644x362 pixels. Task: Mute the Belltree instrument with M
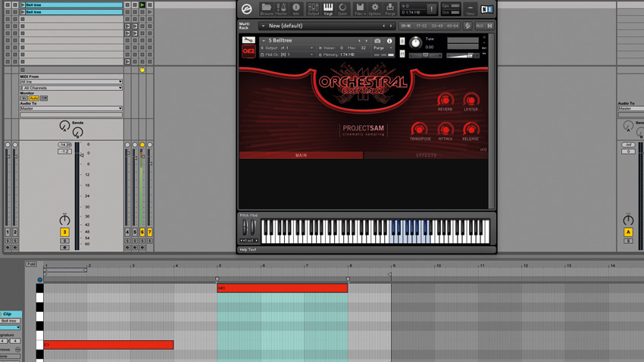[x=402, y=54]
